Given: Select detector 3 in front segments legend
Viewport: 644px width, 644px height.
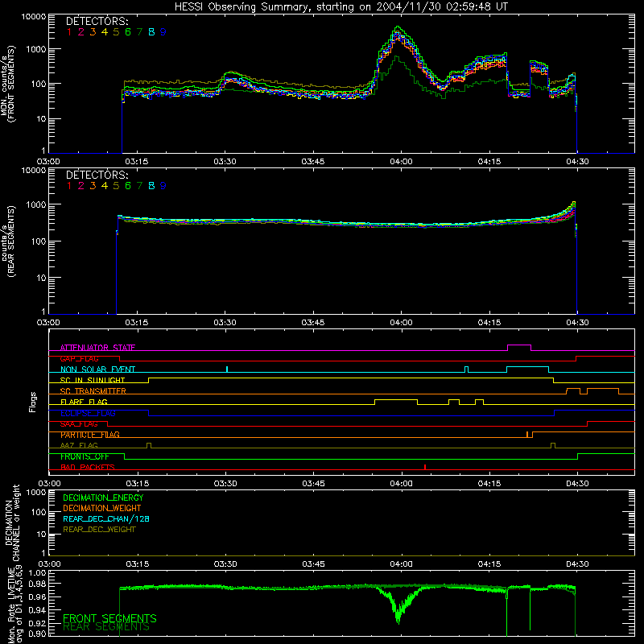Looking at the screenshot, I should point(93,32).
